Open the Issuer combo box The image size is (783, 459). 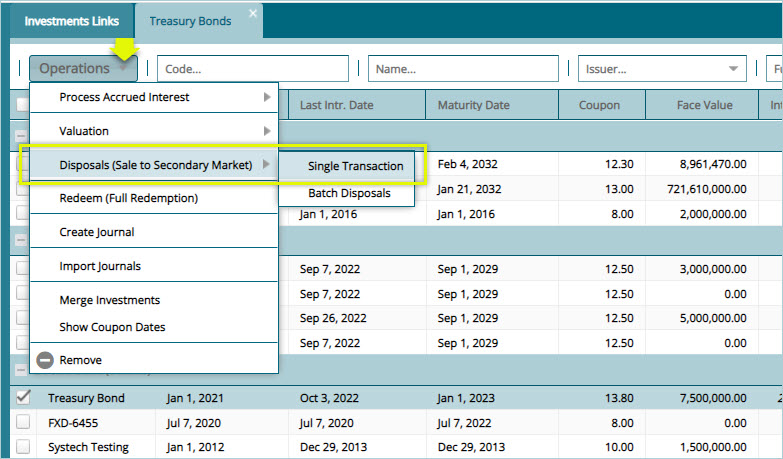[x=662, y=68]
